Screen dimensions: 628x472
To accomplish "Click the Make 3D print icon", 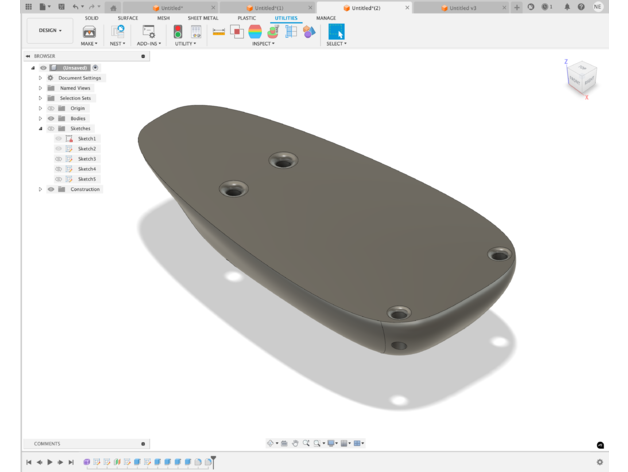I will (89, 32).
